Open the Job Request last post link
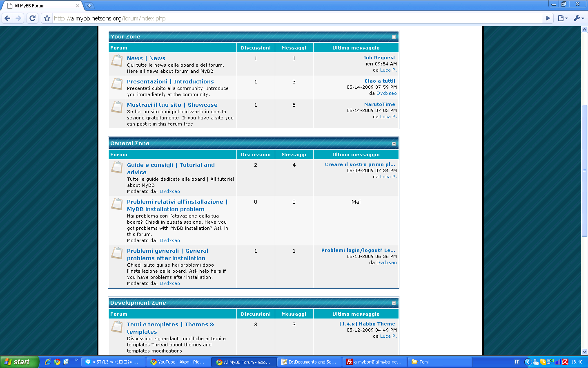The width and height of the screenshot is (588, 368). point(379,58)
